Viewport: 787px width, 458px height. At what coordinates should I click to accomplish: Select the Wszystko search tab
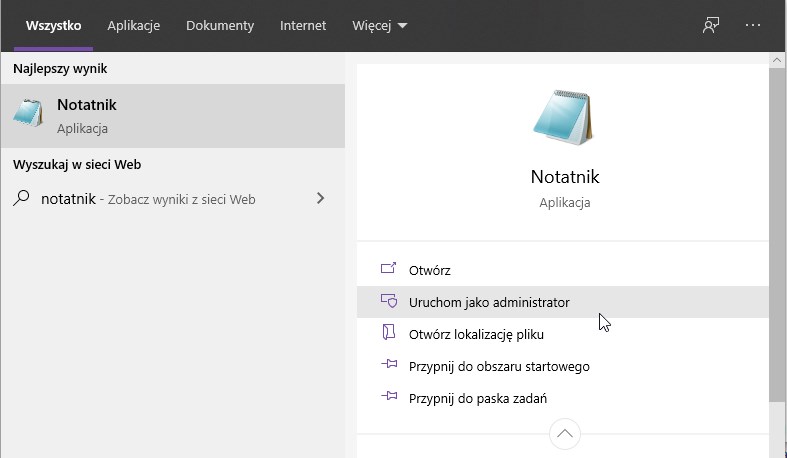coord(53,26)
